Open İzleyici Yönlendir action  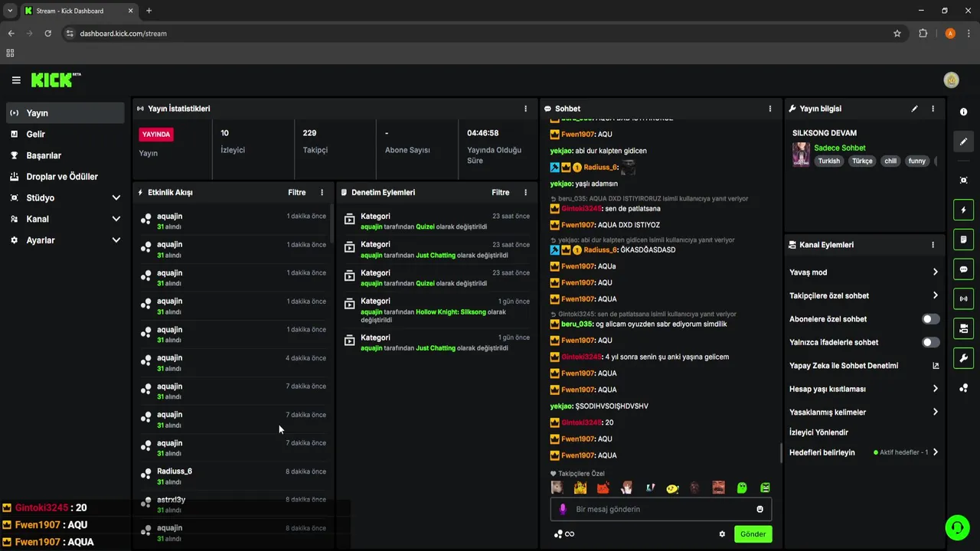pos(818,432)
